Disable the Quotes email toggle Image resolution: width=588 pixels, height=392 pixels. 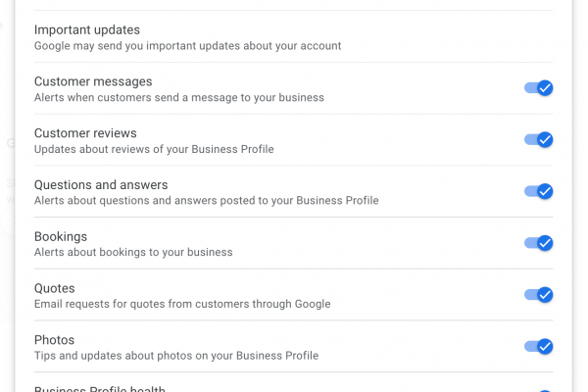click(x=539, y=295)
